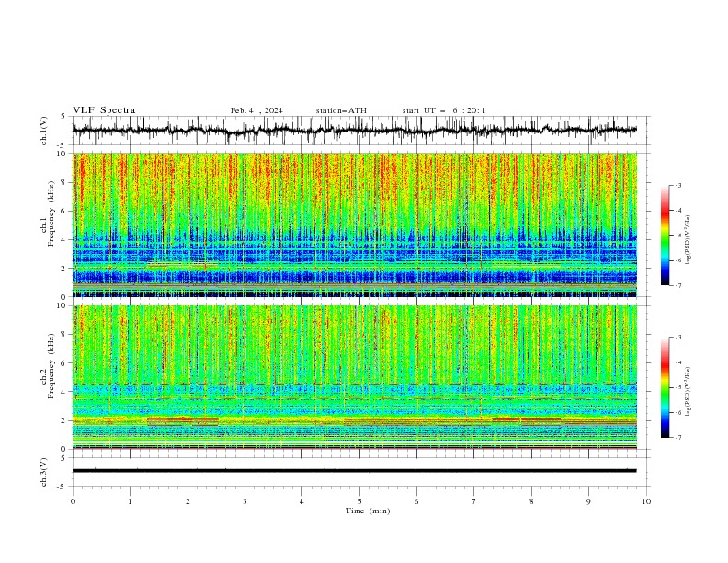The image size is (728, 563).
Task: Click the time axis tick label '10'
Action: point(646,501)
